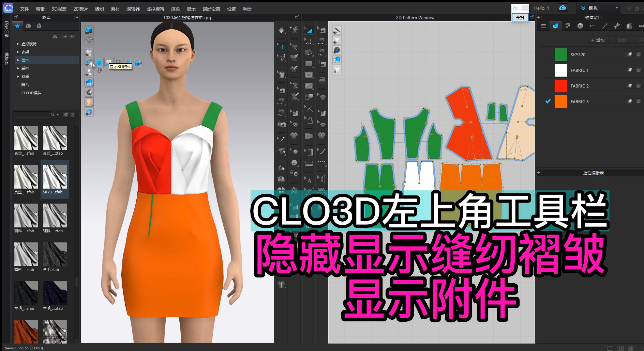
Task: Select the internal rectangle tool icon
Action: pyautogui.click(x=309, y=75)
